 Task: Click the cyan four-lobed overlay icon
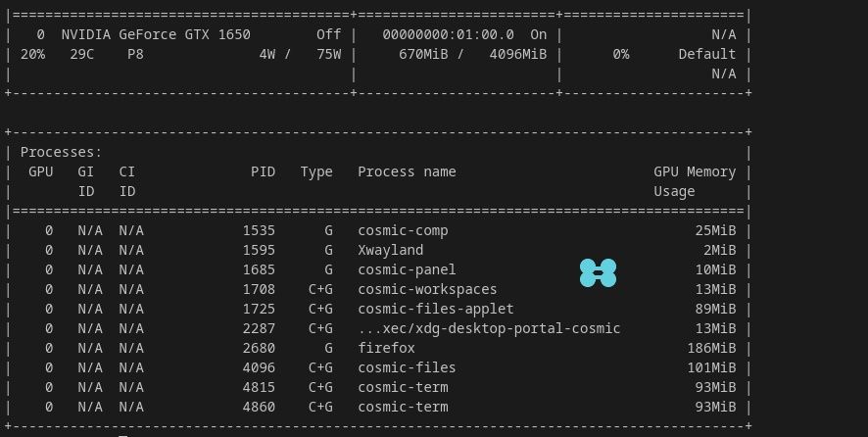click(x=598, y=273)
